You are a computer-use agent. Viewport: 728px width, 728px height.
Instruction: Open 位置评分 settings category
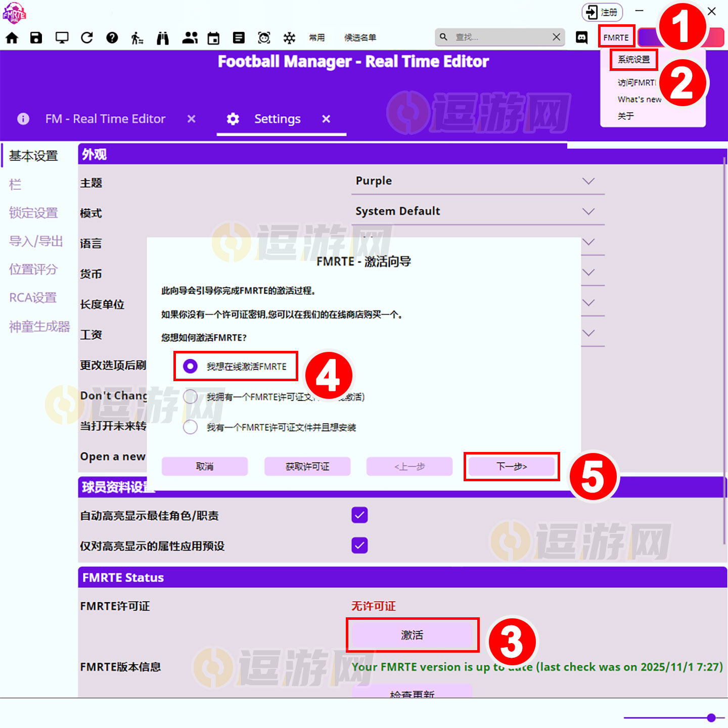pos(33,269)
